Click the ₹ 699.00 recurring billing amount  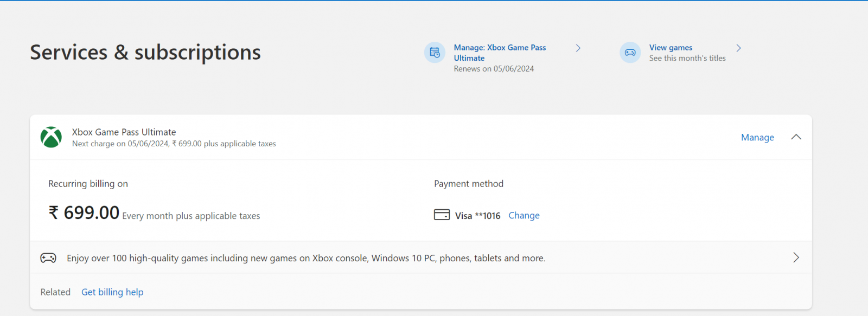pyautogui.click(x=84, y=212)
